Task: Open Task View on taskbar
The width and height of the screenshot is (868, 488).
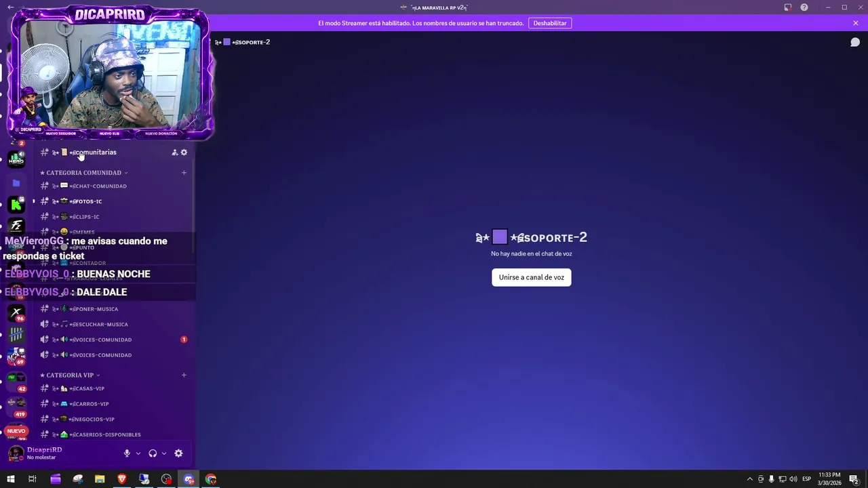Action: pyautogui.click(x=32, y=479)
